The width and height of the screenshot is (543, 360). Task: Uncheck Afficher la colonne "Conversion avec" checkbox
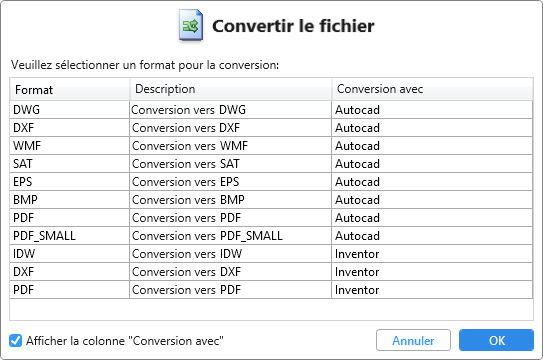[16, 341]
